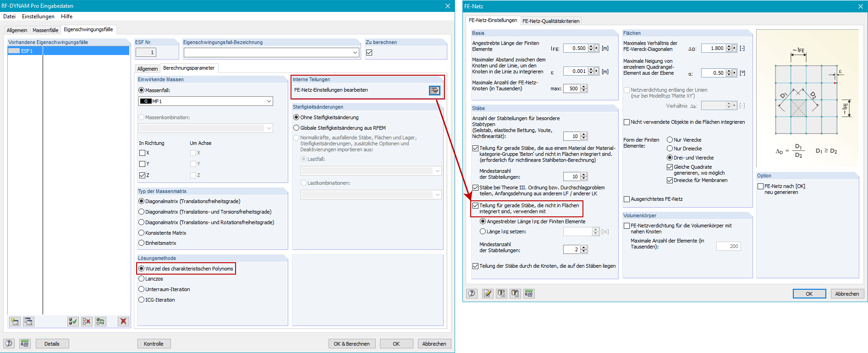Click the Details button
868x353 pixels.
52,344
